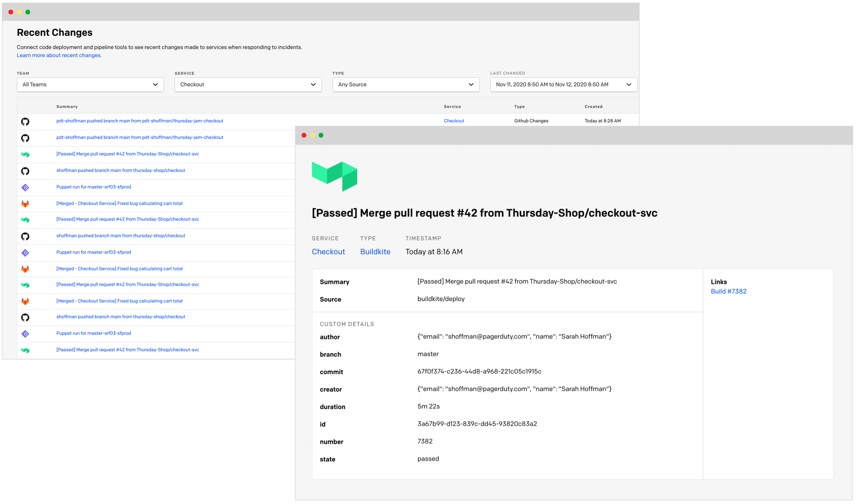Click the Summary column header
Screen dimensions: 856x504
pos(67,107)
